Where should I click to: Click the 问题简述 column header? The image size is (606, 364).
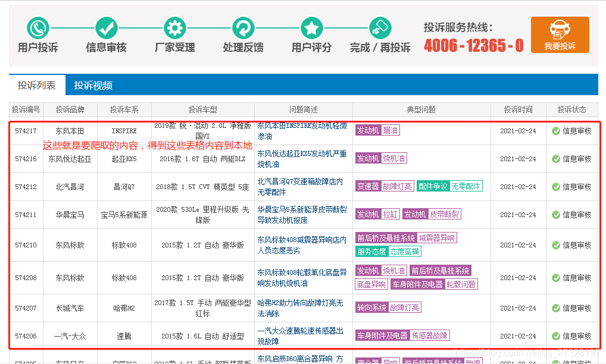click(304, 109)
